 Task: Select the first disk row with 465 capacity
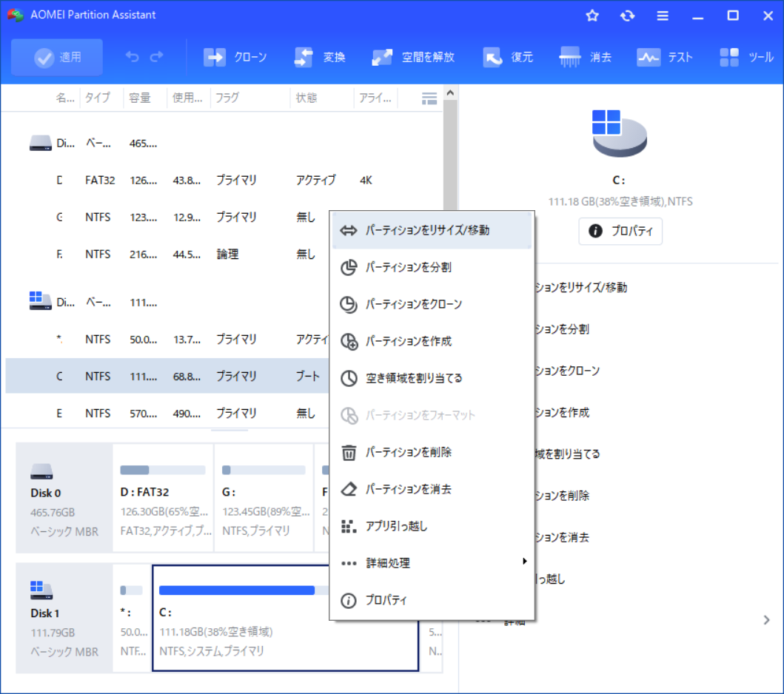pos(223,144)
